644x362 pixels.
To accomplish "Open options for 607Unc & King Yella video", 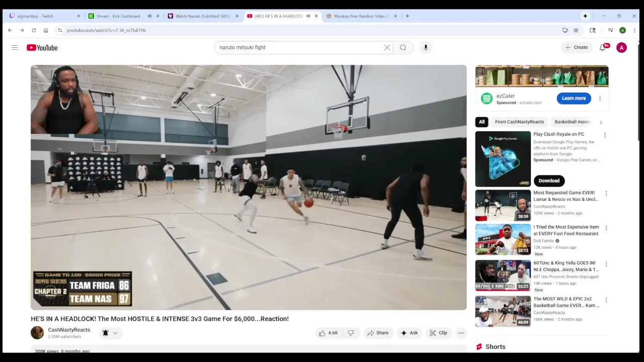I will [x=606, y=264].
